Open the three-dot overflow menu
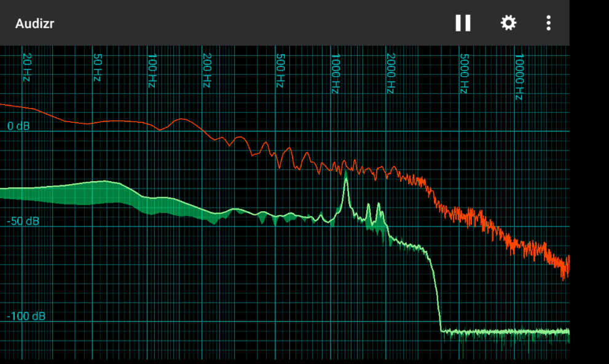This screenshot has height=364, width=609. click(548, 23)
